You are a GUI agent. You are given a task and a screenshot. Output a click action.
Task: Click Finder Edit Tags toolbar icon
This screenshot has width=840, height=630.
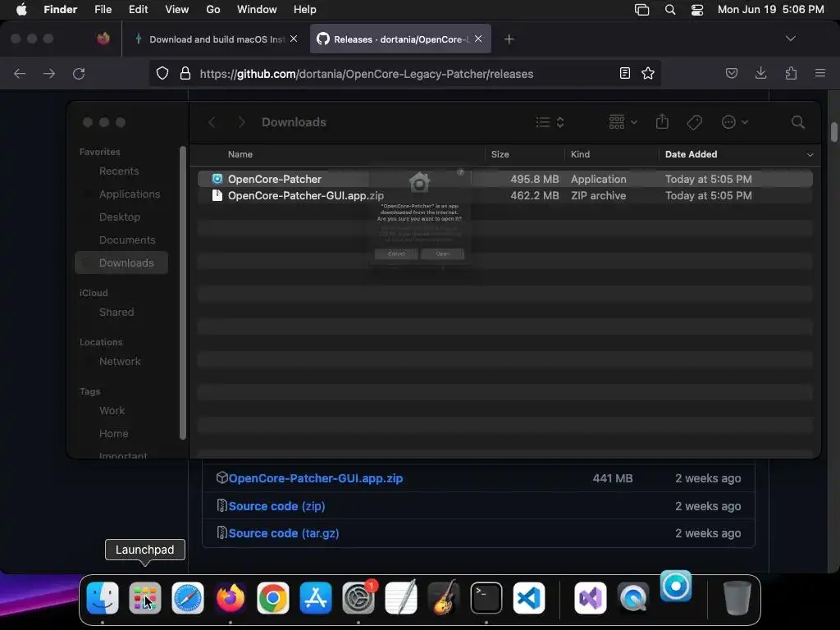(x=694, y=122)
